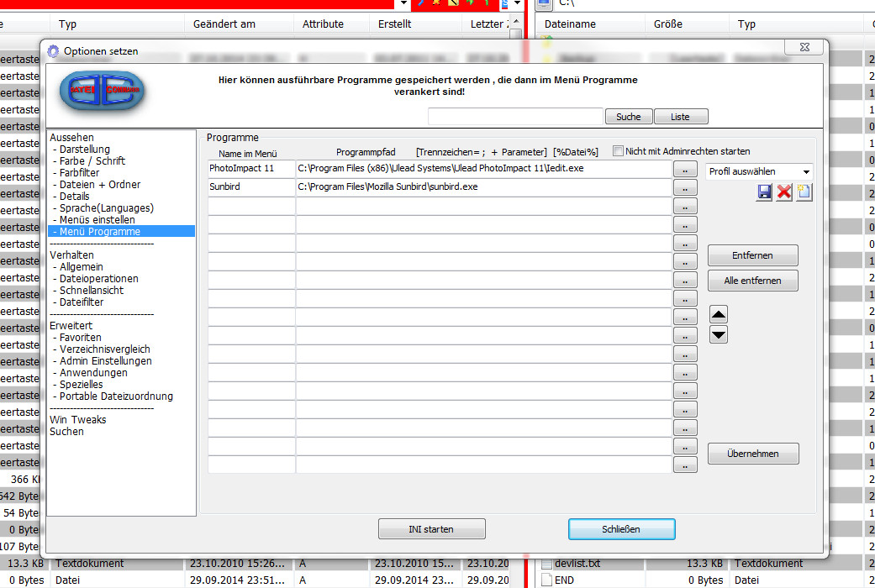Click the new profile page icon
Image resolution: width=875 pixels, height=588 pixels.
click(x=804, y=192)
